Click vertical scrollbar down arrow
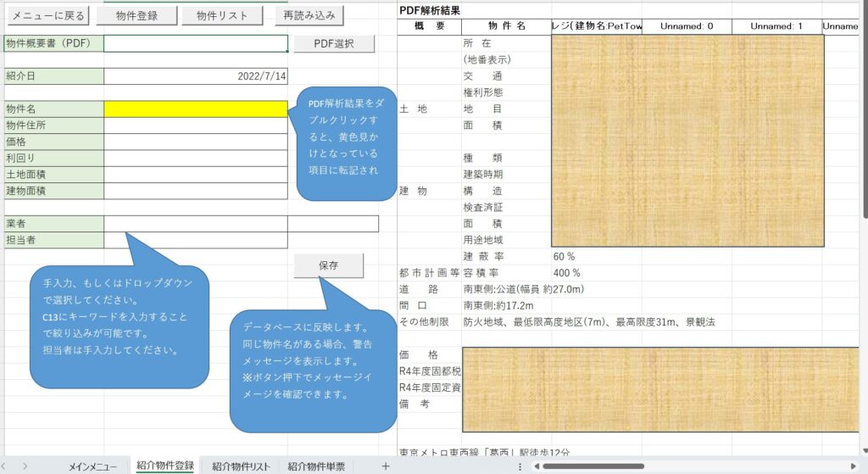 864,451
